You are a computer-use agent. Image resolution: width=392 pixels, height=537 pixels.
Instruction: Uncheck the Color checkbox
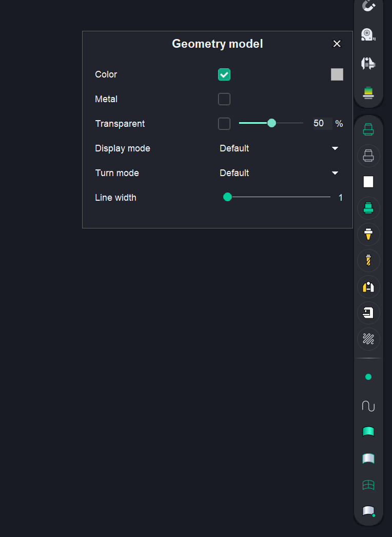224,74
